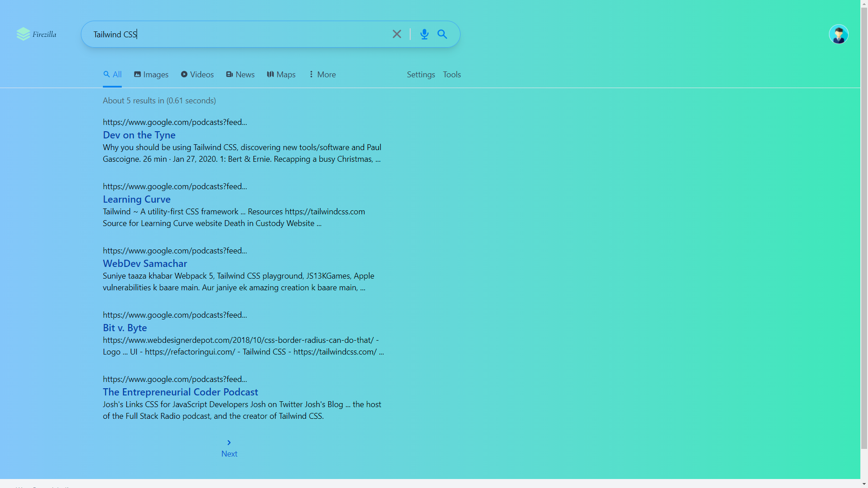Open search Tools

point(452,75)
